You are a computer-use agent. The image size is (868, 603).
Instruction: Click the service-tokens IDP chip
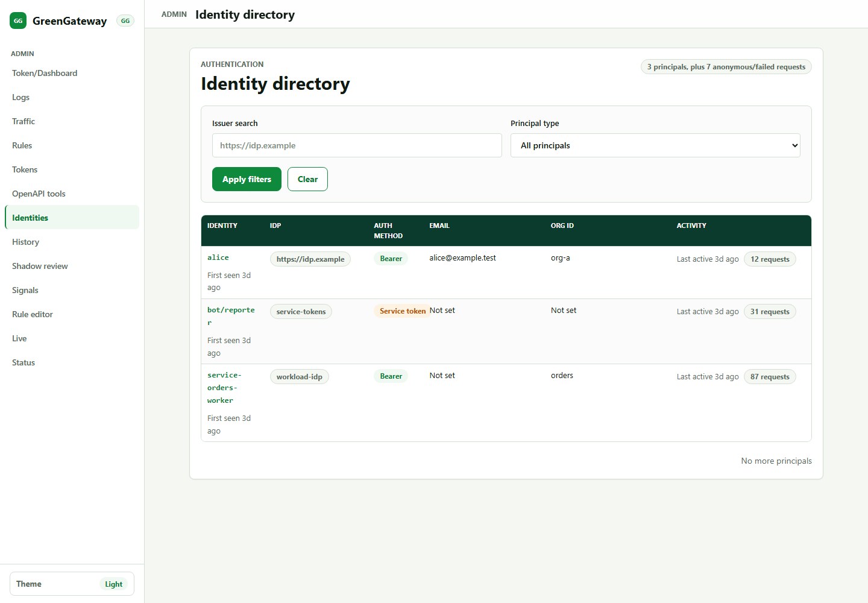301,312
